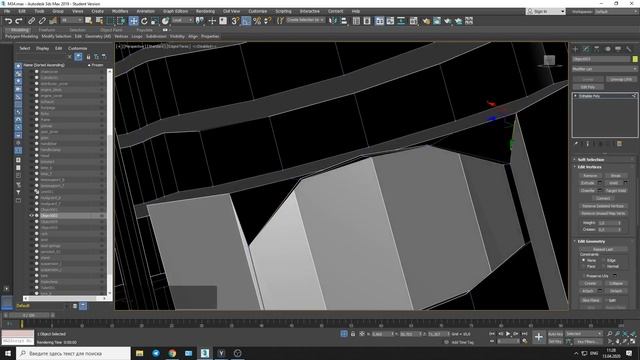Click the Play Animation button
This screenshot has height=360, width=640.
click(x=508, y=334)
